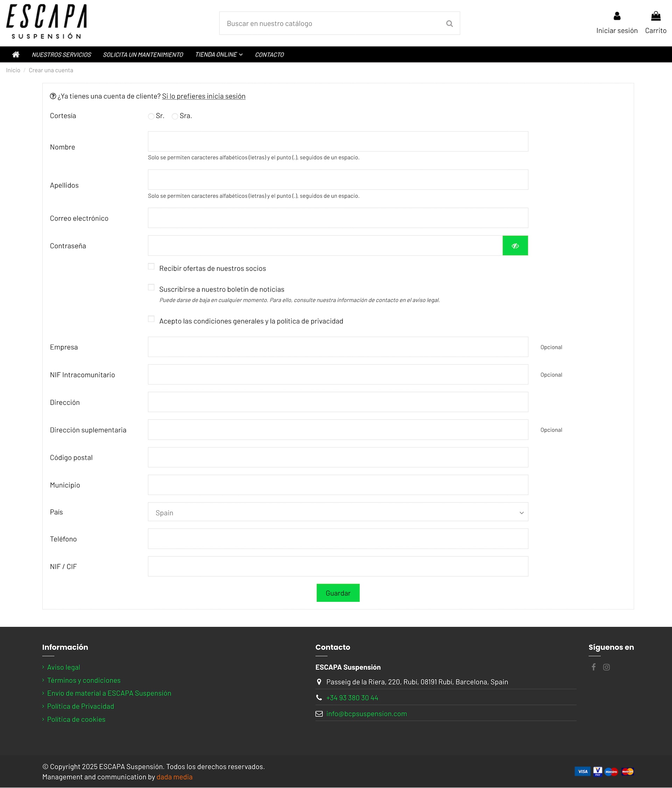The height and width of the screenshot is (788, 672).
Task: Click the search magnifier icon
Action: click(449, 23)
